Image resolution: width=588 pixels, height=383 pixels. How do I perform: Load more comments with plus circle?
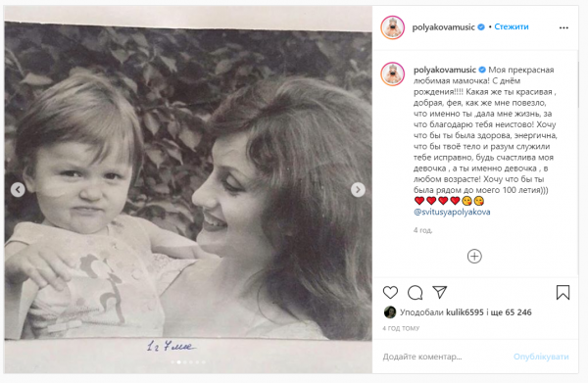(x=474, y=257)
